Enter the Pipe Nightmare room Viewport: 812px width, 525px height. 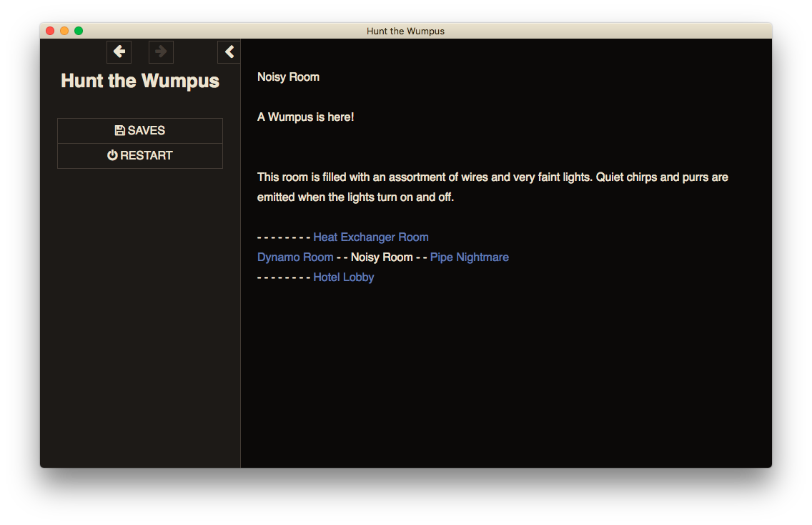click(469, 257)
